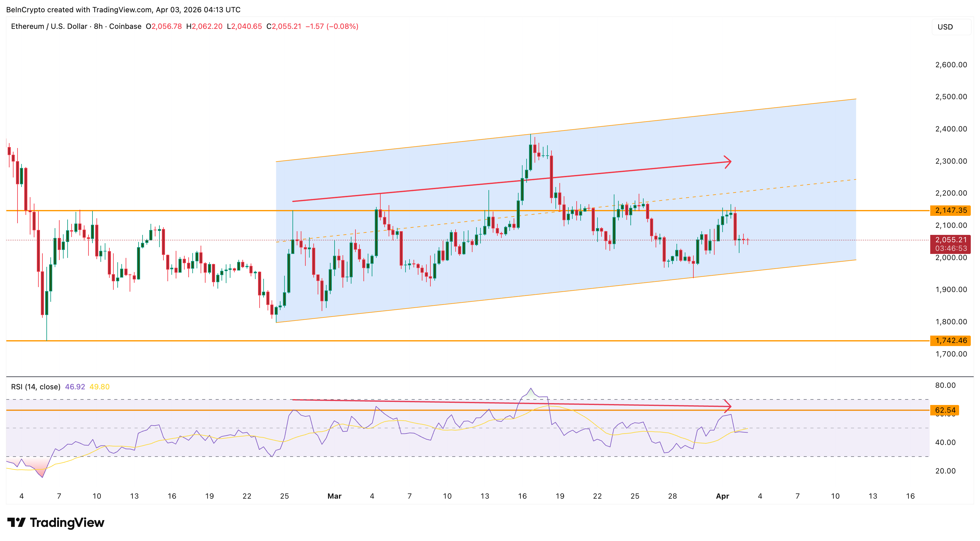Click the 2,600.00 price scale label
This screenshot has height=541, width=980.
(951, 64)
